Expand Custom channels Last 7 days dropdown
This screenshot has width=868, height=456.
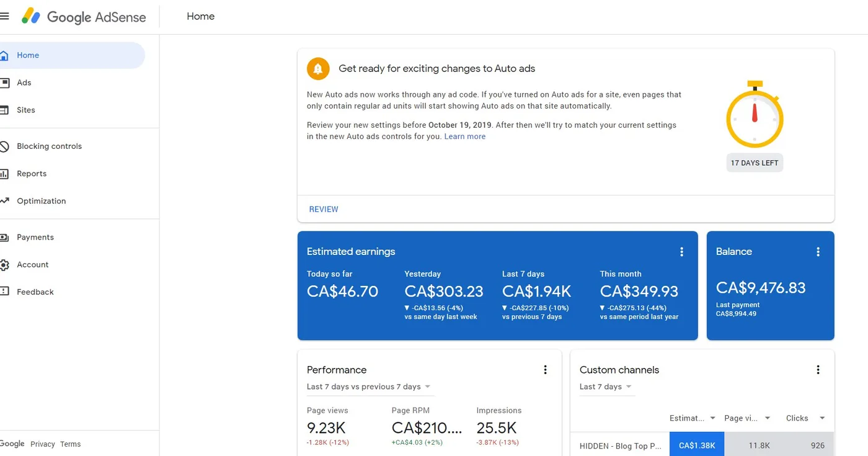pyautogui.click(x=606, y=387)
